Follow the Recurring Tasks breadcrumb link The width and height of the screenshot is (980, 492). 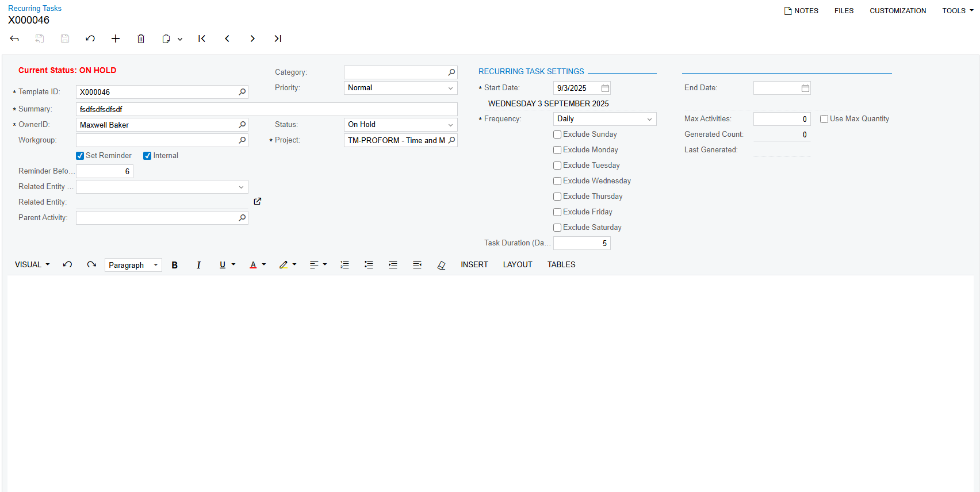click(35, 8)
